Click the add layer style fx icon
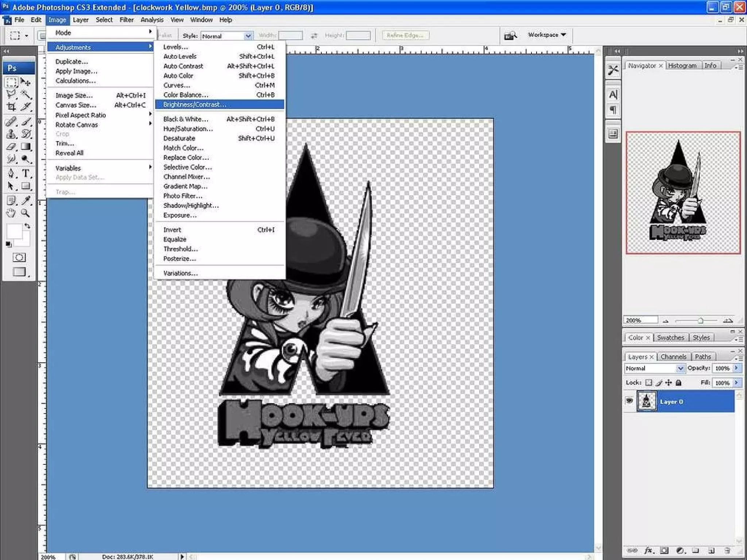The width and height of the screenshot is (747, 560). [648, 550]
